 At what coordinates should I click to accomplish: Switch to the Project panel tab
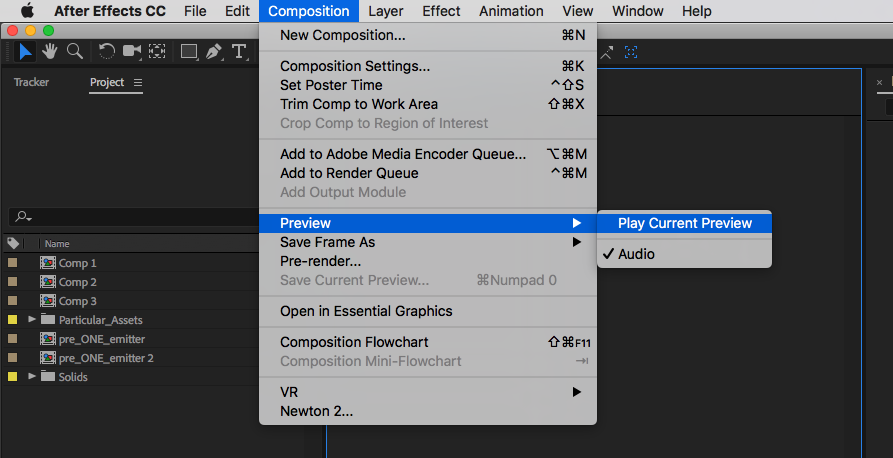[x=107, y=82]
